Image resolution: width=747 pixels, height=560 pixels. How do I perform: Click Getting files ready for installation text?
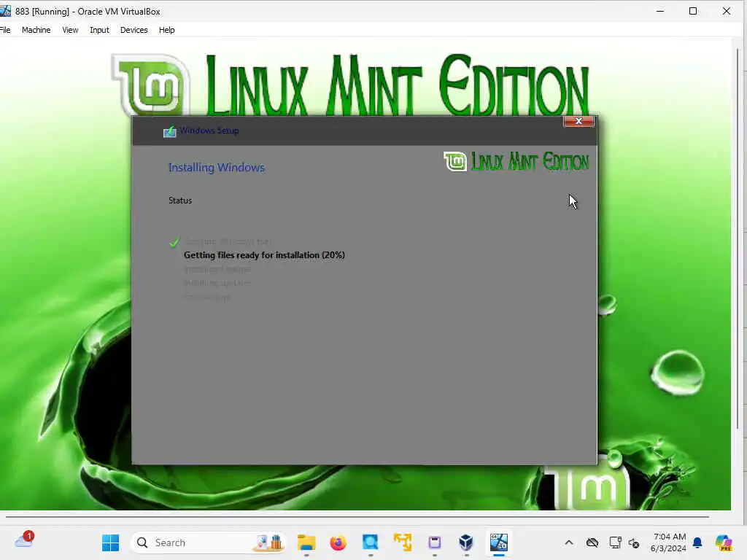[264, 255]
